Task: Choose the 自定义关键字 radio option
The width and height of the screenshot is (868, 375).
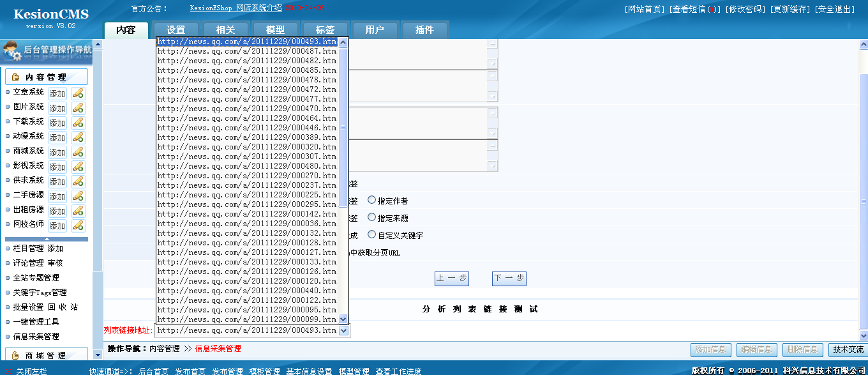Action: pyautogui.click(x=371, y=234)
